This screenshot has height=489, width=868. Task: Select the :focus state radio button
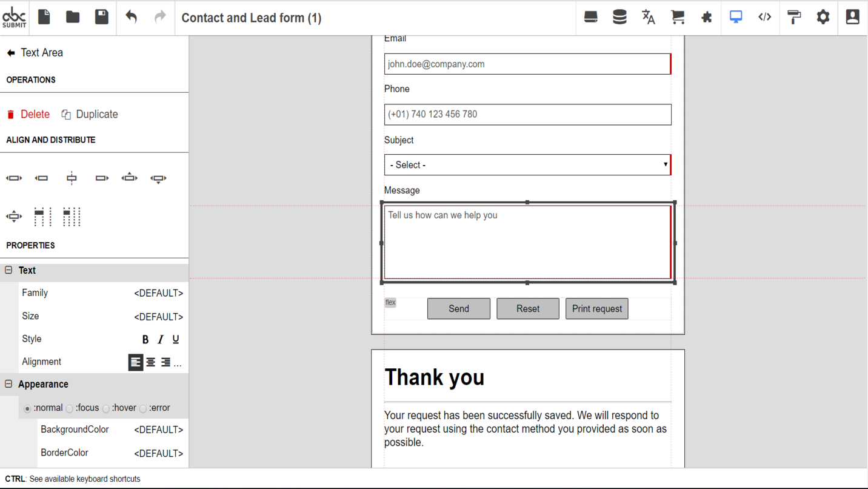(69, 408)
